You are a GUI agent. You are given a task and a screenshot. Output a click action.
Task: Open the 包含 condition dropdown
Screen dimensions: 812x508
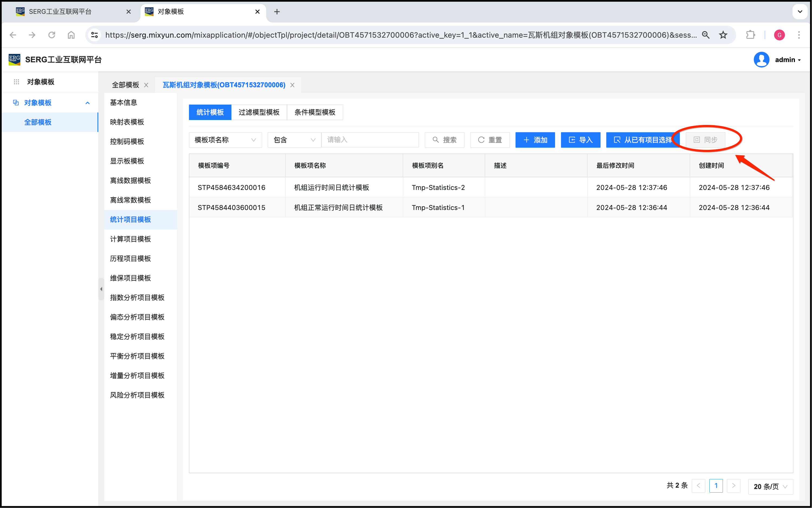[294, 140]
